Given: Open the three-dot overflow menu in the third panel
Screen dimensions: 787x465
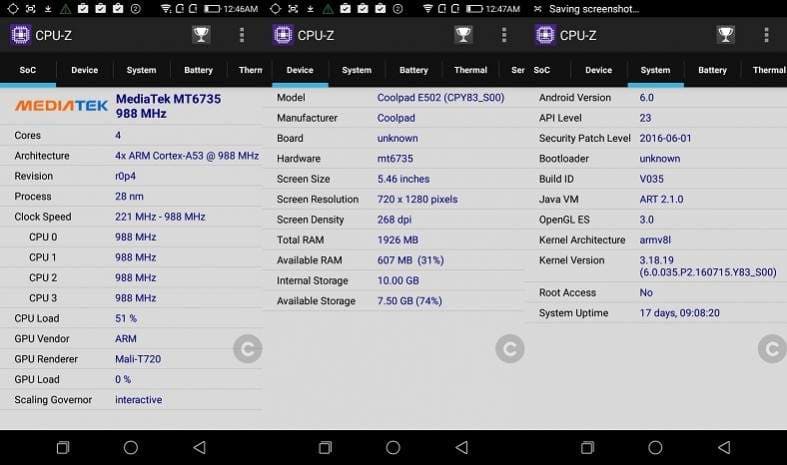Looking at the screenshot, I should pos(766,35).
